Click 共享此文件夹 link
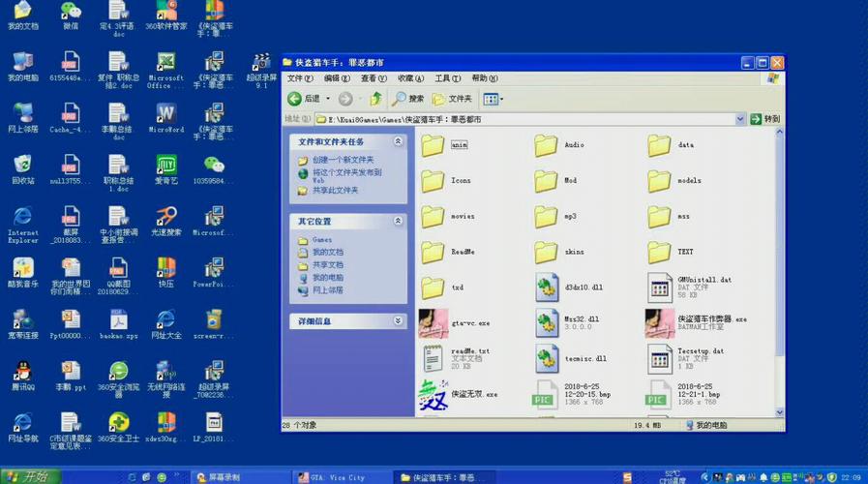This screenshot has height=484, width=868. 335,191
